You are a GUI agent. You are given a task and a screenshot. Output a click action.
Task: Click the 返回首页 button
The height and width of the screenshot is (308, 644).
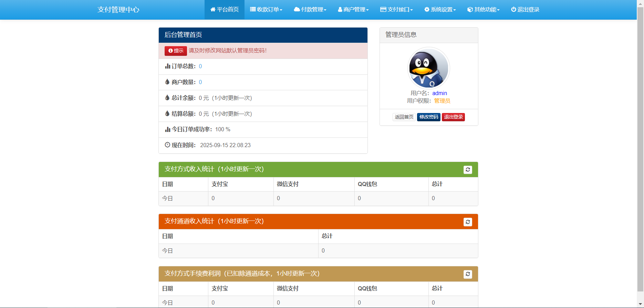(x=404, y=117)
